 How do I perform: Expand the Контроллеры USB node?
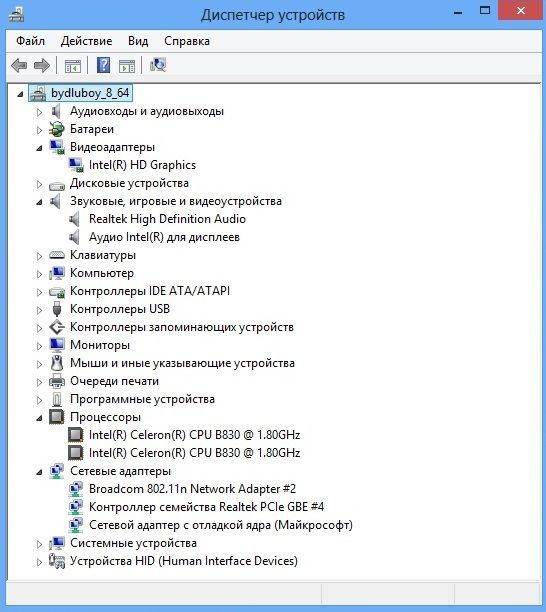click(39, 310)
